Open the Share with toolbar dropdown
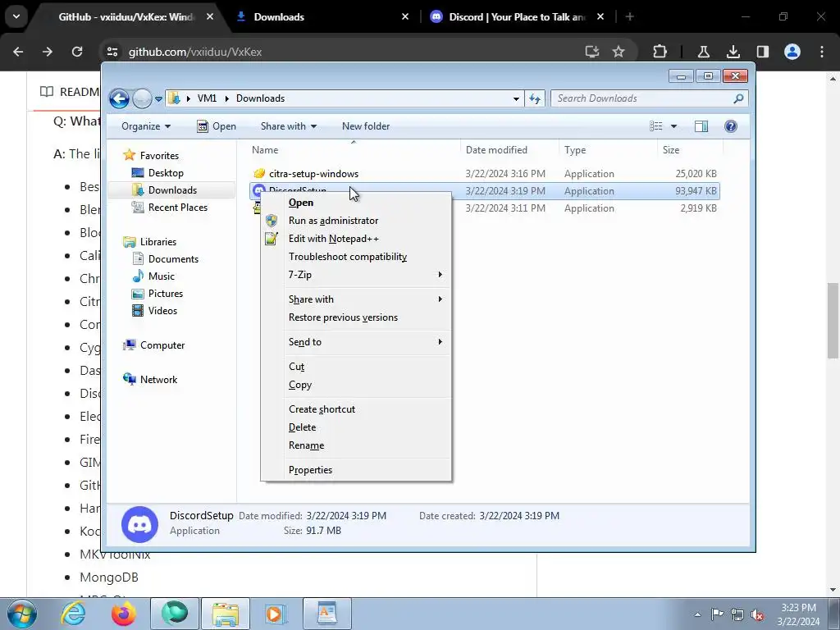 pyautogui.click(x=288, y=126)
